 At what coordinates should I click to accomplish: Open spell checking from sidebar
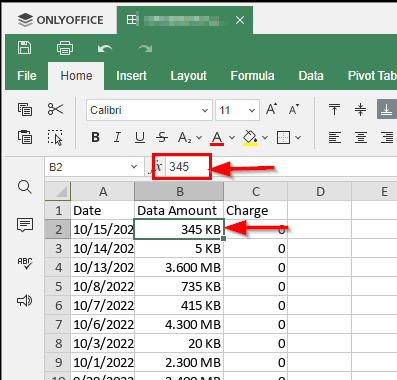pos(25,263)
